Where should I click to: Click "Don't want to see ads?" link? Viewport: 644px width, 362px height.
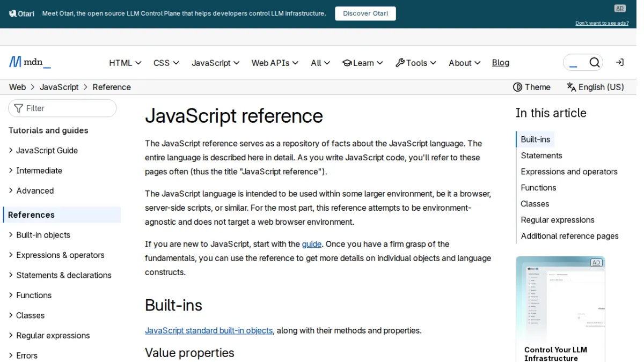pos(602,23)
